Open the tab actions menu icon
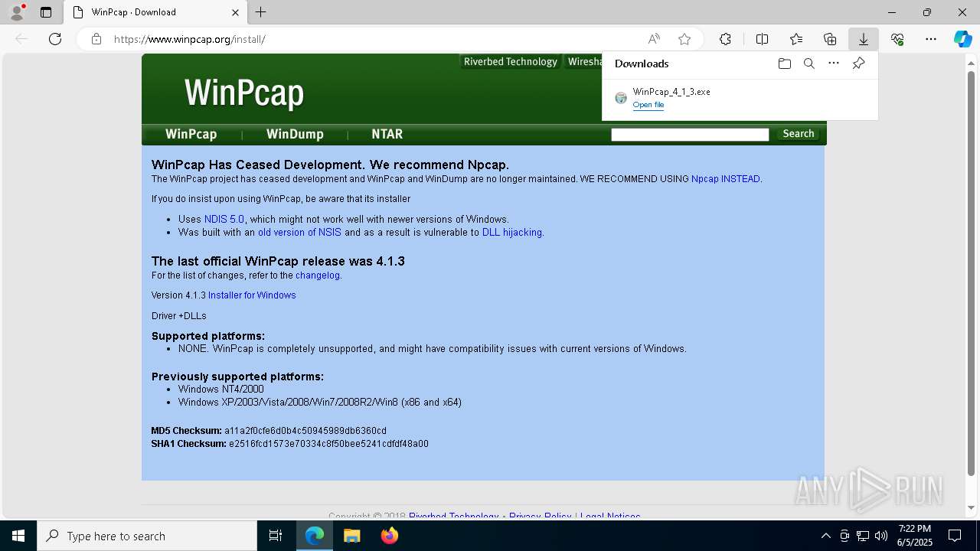980x551 pixels. 46,12
